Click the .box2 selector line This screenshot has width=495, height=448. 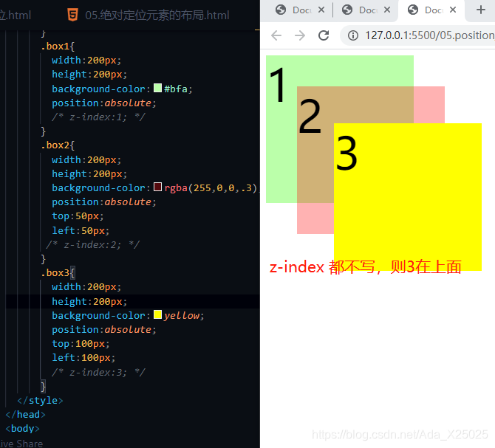click(x=58, y=145)
